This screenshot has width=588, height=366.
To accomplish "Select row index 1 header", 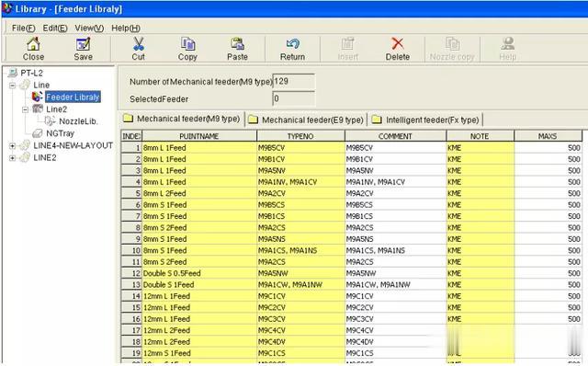I will (131, 147).
